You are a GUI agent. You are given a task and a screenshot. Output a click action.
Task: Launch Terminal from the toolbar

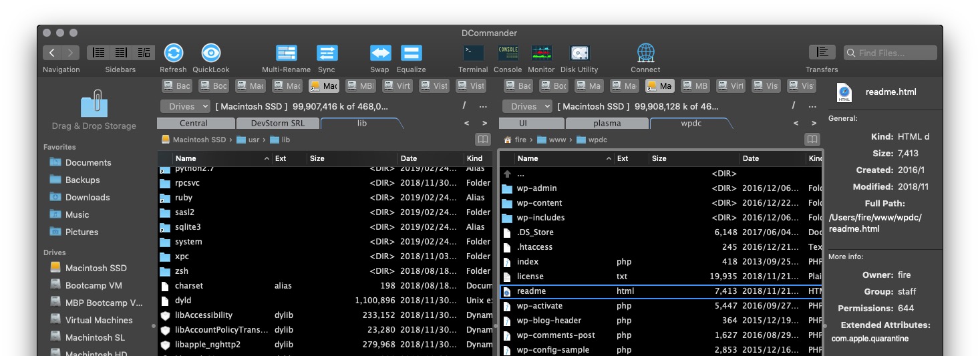click(474, 53)
